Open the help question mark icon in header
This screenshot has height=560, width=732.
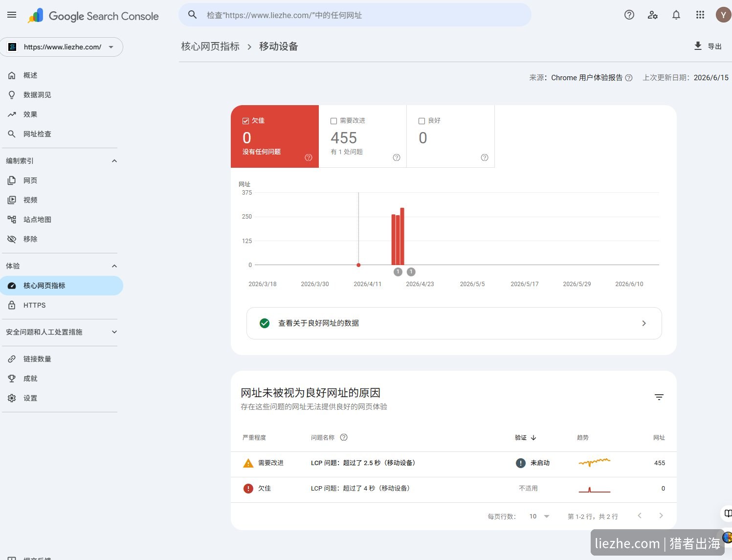point(629,15)
